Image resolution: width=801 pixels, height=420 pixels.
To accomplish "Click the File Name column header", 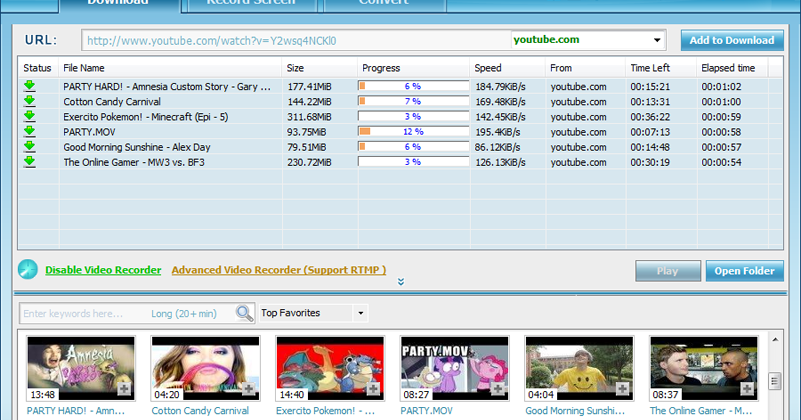I will coord(170,68).
